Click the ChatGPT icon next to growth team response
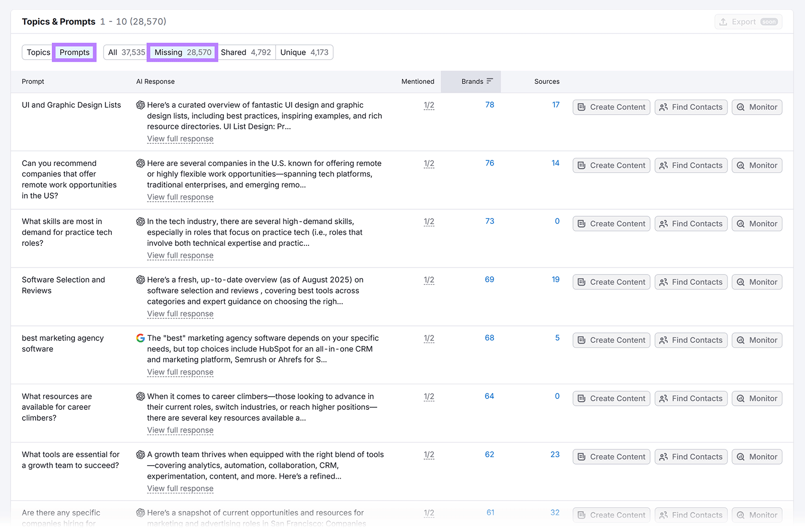Viewport: 805px width, 532px height. click(140, 455)
